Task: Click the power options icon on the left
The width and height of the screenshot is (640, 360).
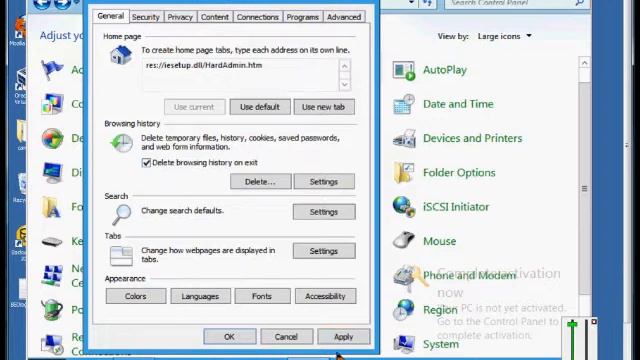Action: pyautogui.click(x=52, y=310)
